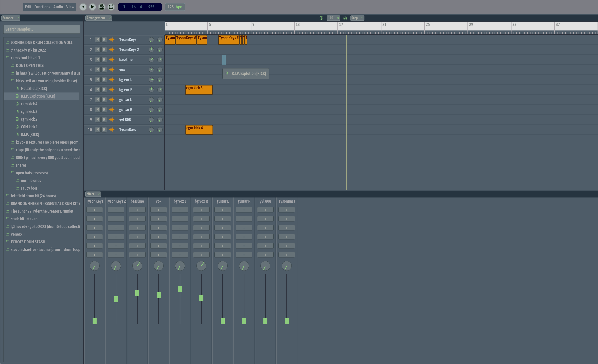
Task: Click the bassline channel volume fader in the mixer
Action: click(x=137, y=293)
